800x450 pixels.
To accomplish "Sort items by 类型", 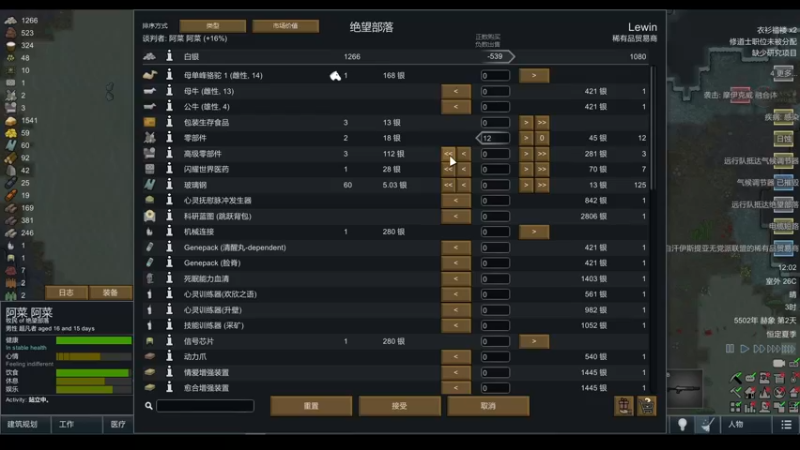I will 213,26.
